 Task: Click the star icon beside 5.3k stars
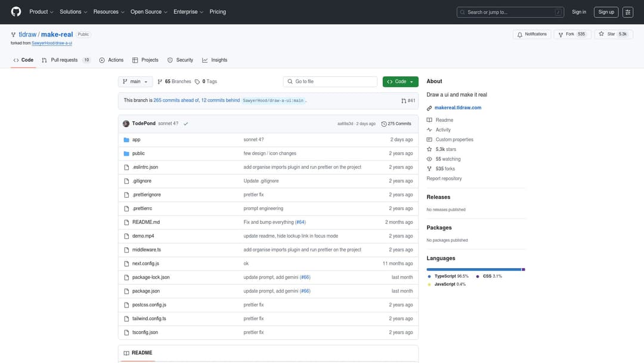[x=429, y=149]
